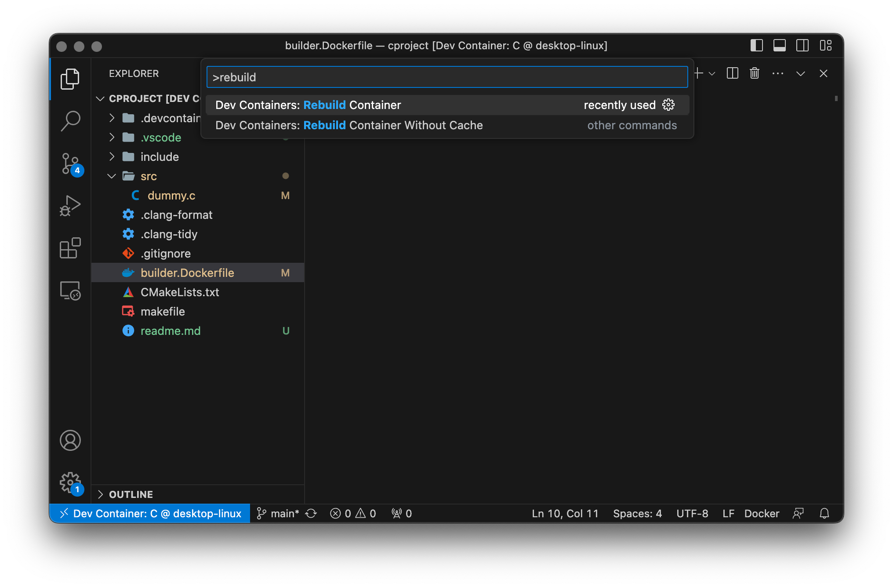893x588 pixels.
Task: Open Run and Debug view
Action: tap(70, 206)
